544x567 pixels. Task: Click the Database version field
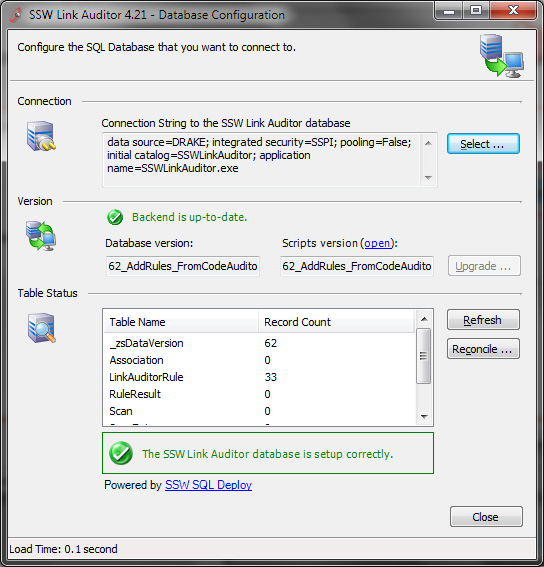click(183, 266)
